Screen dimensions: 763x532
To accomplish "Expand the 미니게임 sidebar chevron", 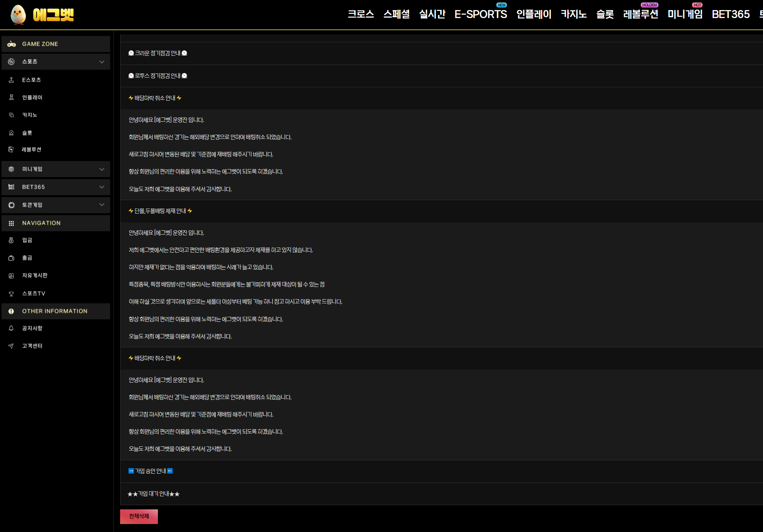I will click(x=102, y=169).
